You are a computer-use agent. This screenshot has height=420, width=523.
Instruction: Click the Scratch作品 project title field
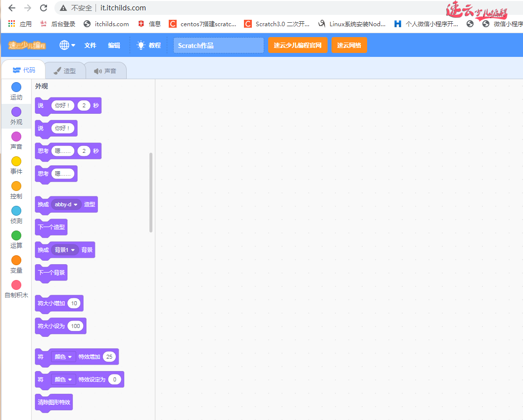pos(218,45)
